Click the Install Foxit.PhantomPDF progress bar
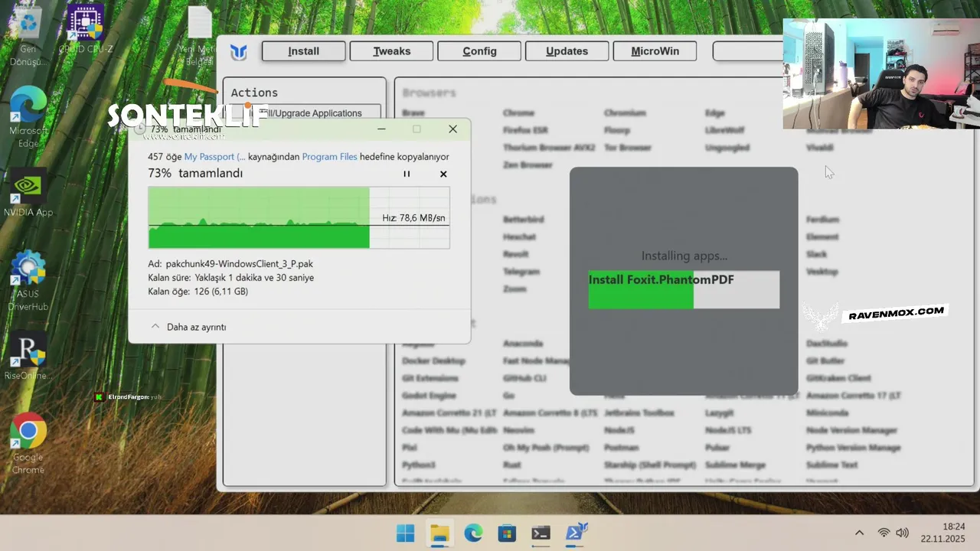Viewport: 980px width, 551px height. coord(684,289)
